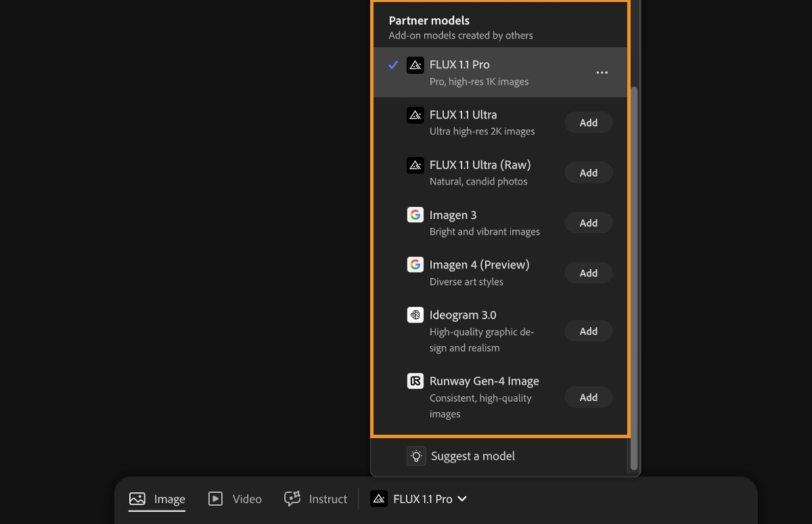
Task: Click the Ideogram 3.0 logo icon
Action: click(x=415, y=315)
